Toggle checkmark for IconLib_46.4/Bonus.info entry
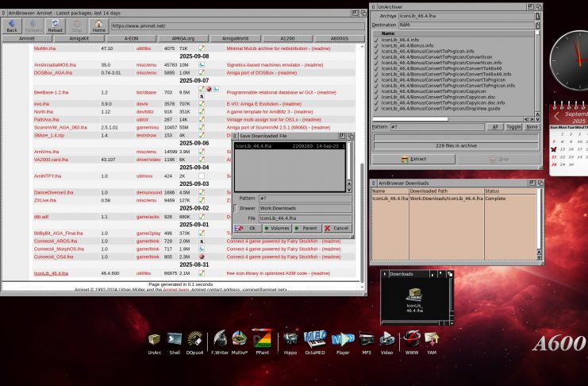588x386 pixels. tap(376, 46)
